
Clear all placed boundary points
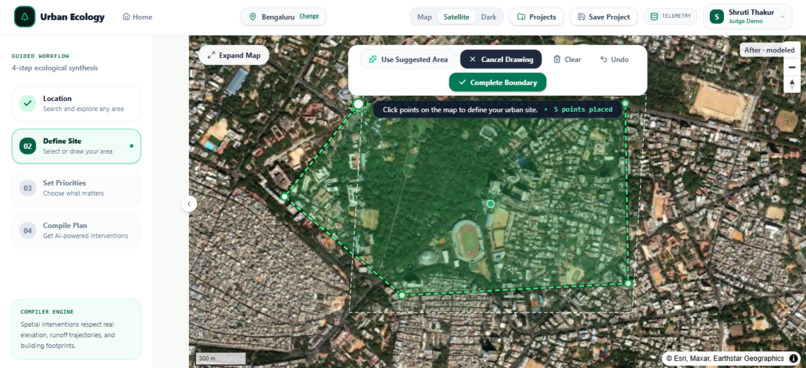tap(567, 60)
